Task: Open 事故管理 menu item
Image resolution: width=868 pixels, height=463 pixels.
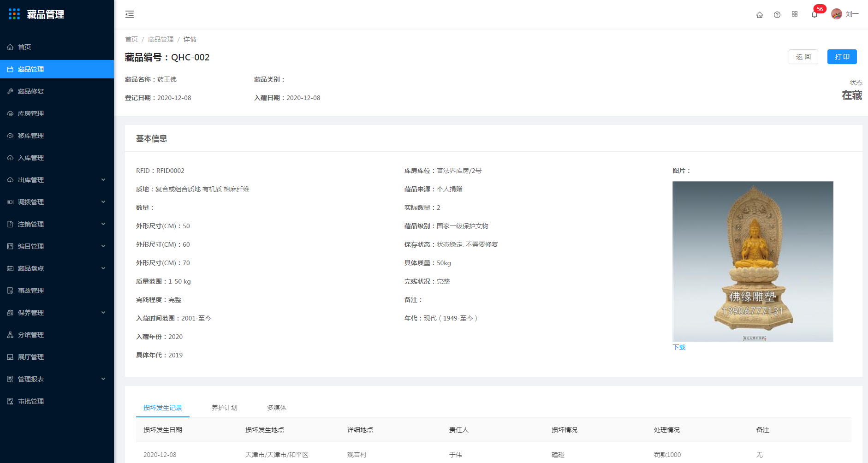Action: [x=57, y=291]
